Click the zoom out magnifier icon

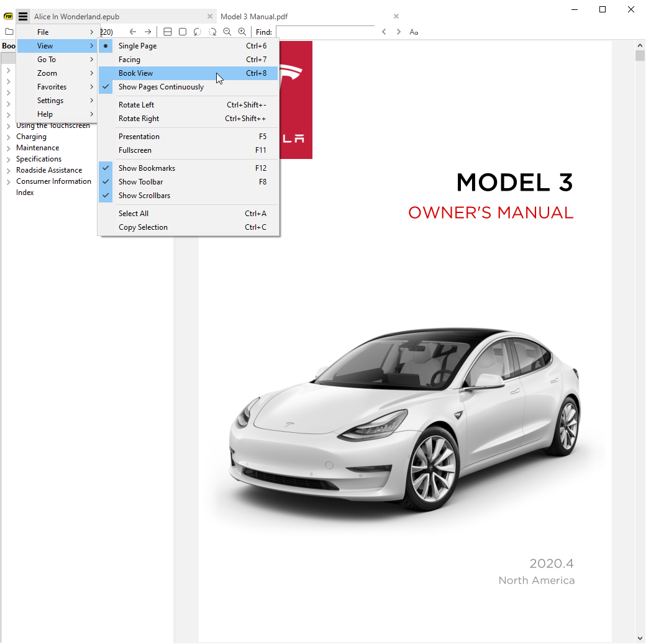[227, 32]
